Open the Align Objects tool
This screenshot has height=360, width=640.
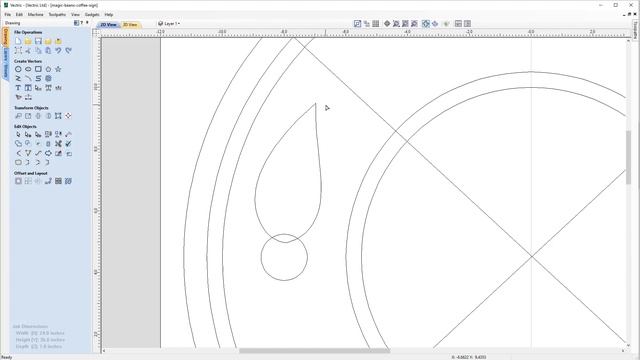68,116
